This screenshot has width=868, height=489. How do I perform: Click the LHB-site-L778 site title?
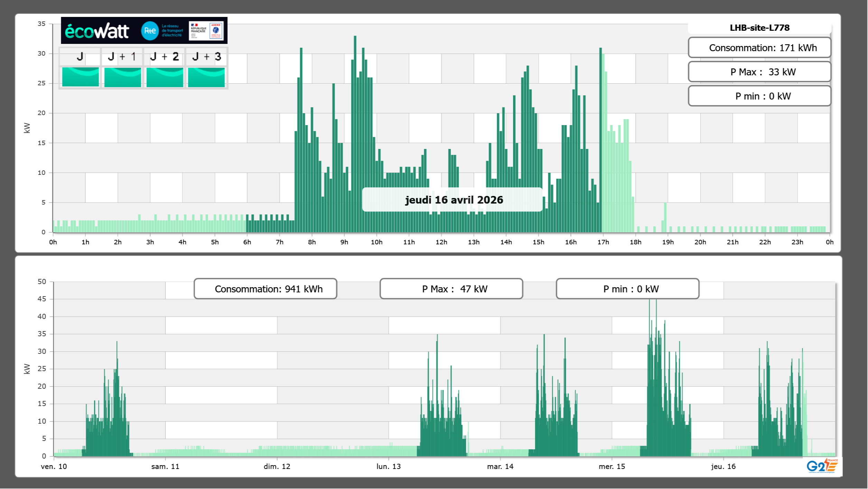coord(759,28)
